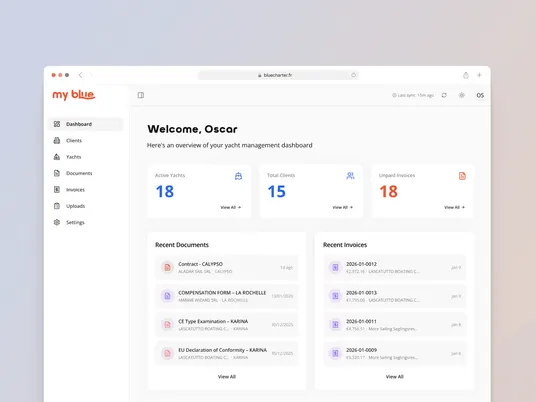Toggle the sidebar panel icon
The height and width of the screenshot is (402, 536).
140,95
